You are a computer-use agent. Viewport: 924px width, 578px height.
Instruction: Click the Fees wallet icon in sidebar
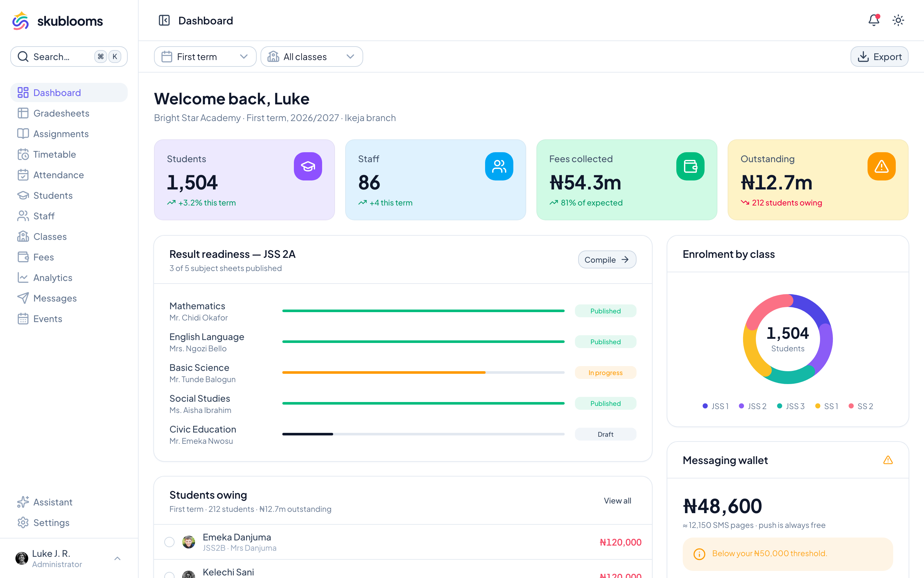pyautogui.click(x=23, y=257)
